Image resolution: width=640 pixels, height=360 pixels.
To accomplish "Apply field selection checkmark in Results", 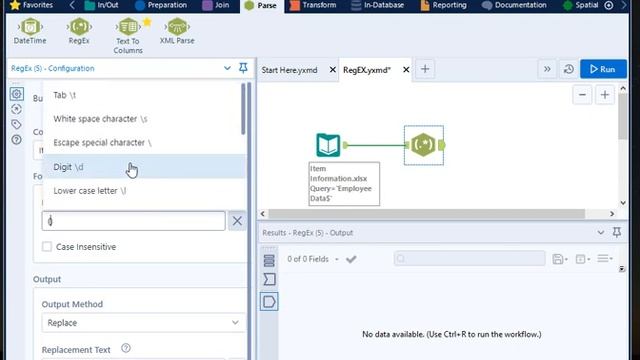I will (x=351, y=259).
